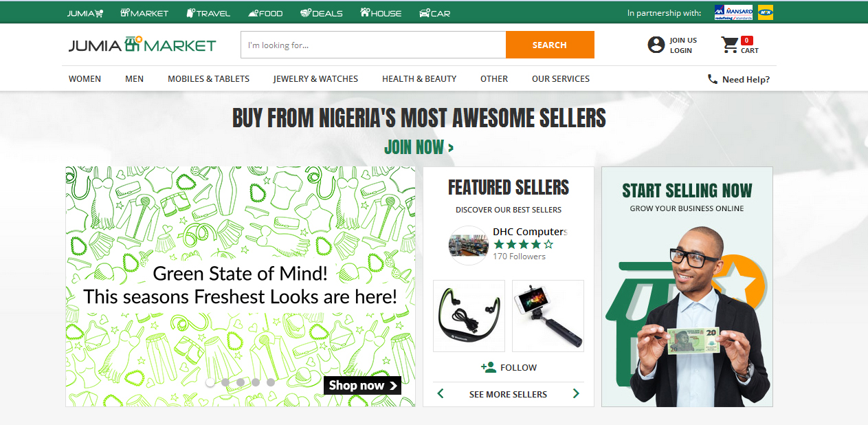Click the orange Search button
This screenshot has height=425, width=868.
[x=549, y=45]
